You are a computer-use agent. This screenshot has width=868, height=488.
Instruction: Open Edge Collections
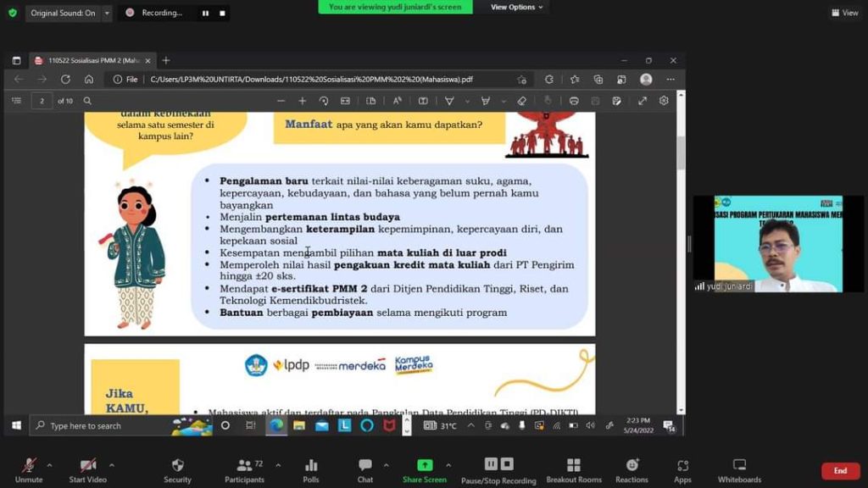pos(598,80)
